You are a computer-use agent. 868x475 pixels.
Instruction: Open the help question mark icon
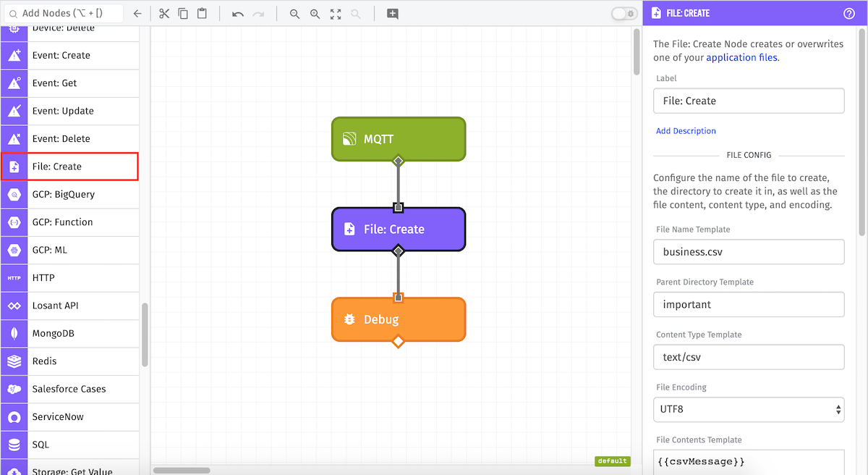[x=849, y=13]
